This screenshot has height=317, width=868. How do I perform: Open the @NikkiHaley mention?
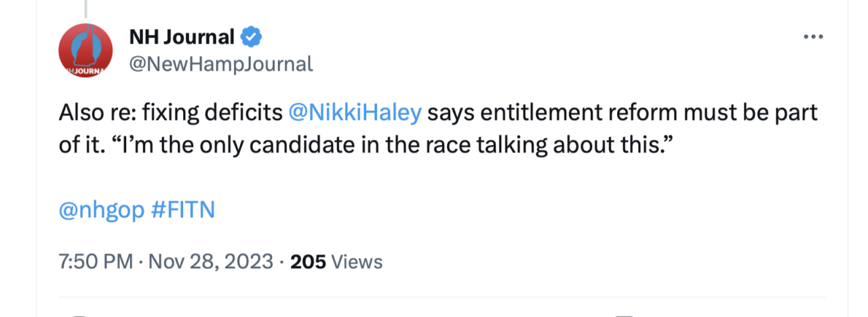[355, 113]
